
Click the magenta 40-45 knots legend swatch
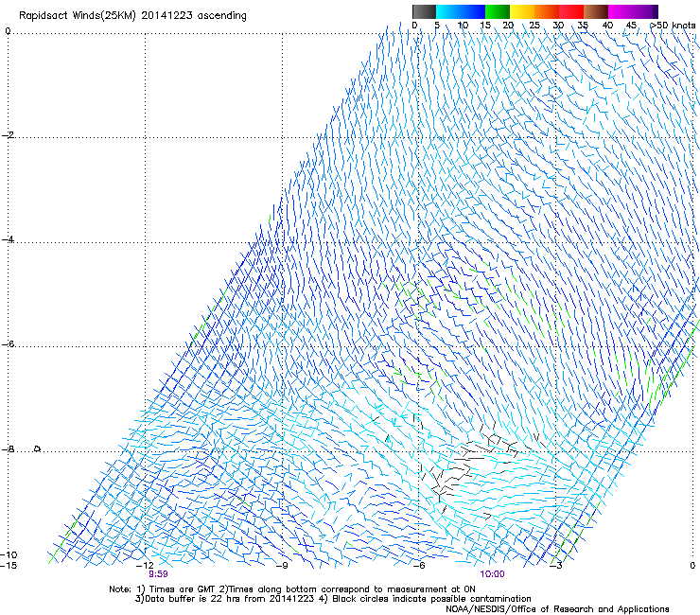click(621, 11)
